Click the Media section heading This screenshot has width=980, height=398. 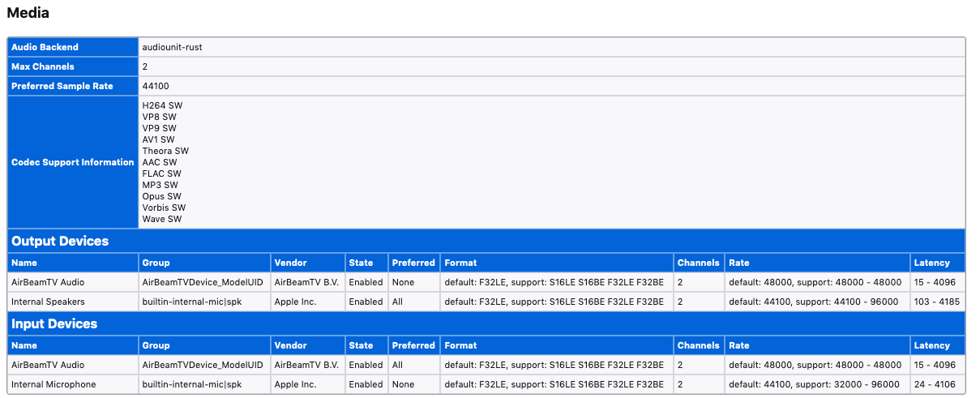click(28, 13)
